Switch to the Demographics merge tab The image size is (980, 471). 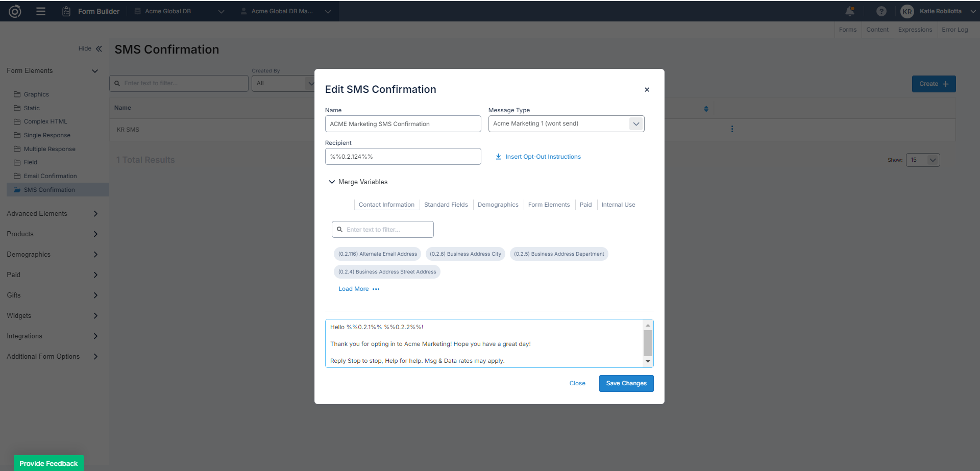click(x=498, y=205)
